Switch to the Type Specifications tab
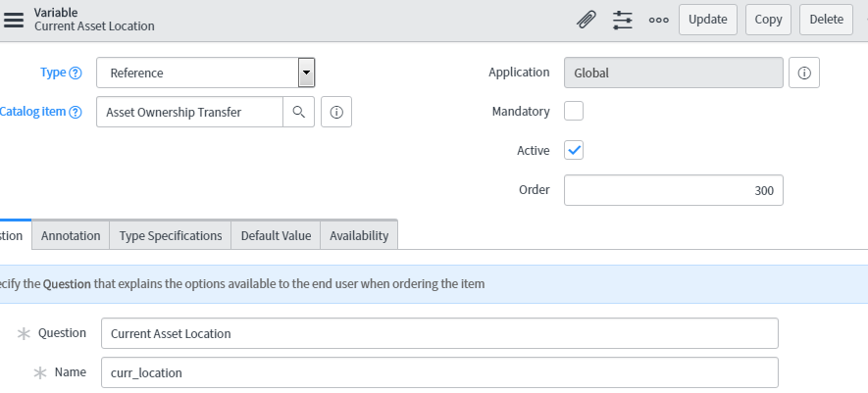The width and height of the screenshot is (868, 393). coord(171,236)
